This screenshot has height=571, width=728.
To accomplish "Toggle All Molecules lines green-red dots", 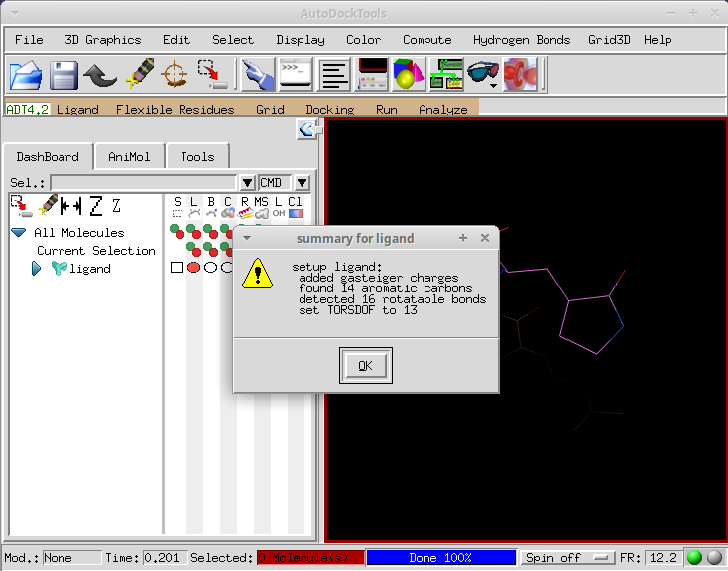I will (194, 231).
